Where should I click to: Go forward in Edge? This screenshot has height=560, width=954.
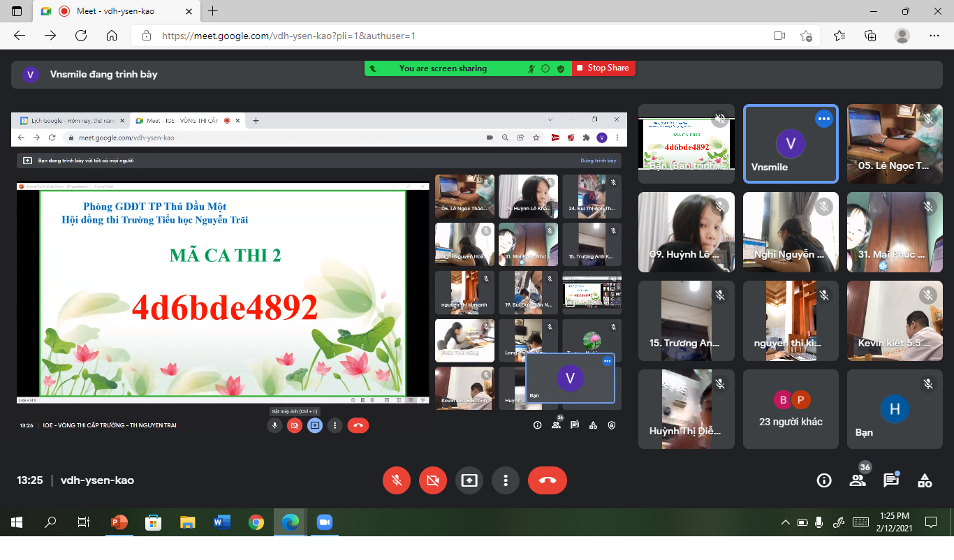click(50, 36)
